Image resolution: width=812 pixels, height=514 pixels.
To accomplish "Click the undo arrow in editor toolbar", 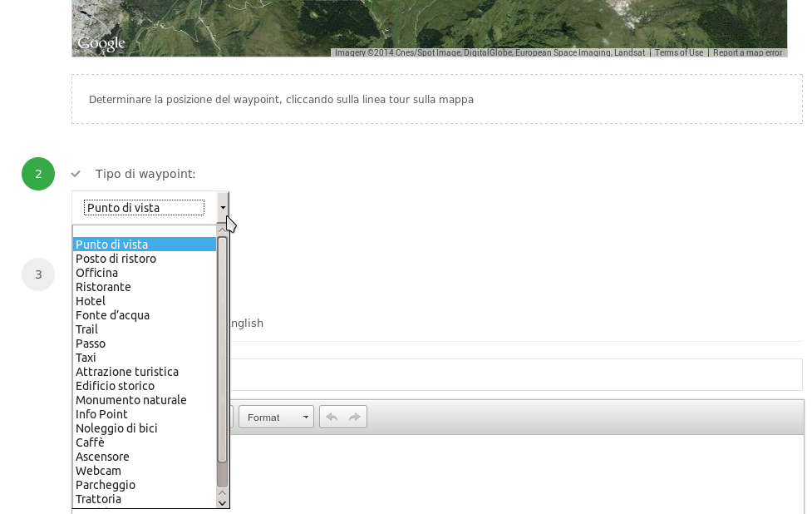I will tap(332, 417).
